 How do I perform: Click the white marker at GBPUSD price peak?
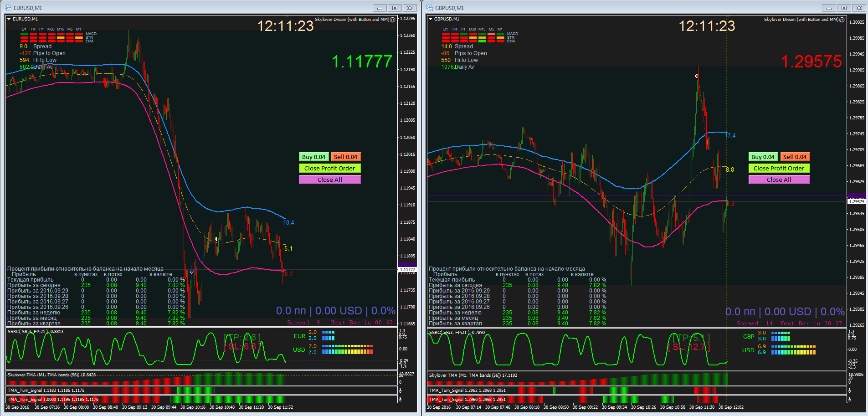click(697, 76)
